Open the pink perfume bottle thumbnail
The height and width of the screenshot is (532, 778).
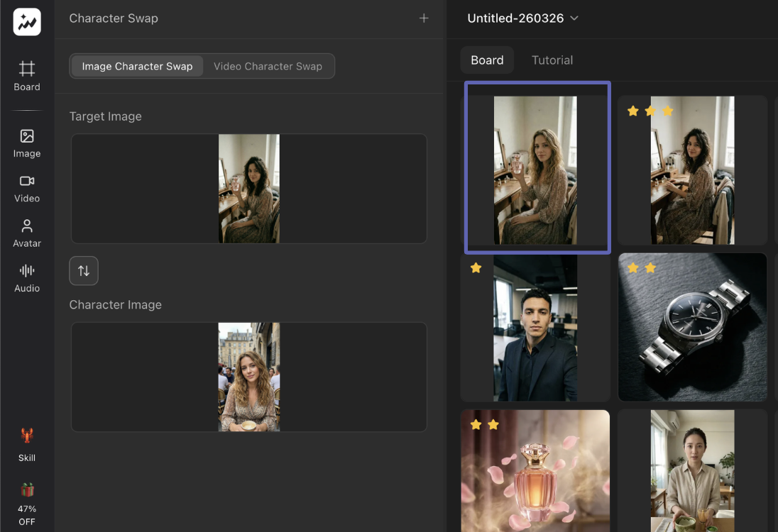pyautogui.click(x=535, y=471)
